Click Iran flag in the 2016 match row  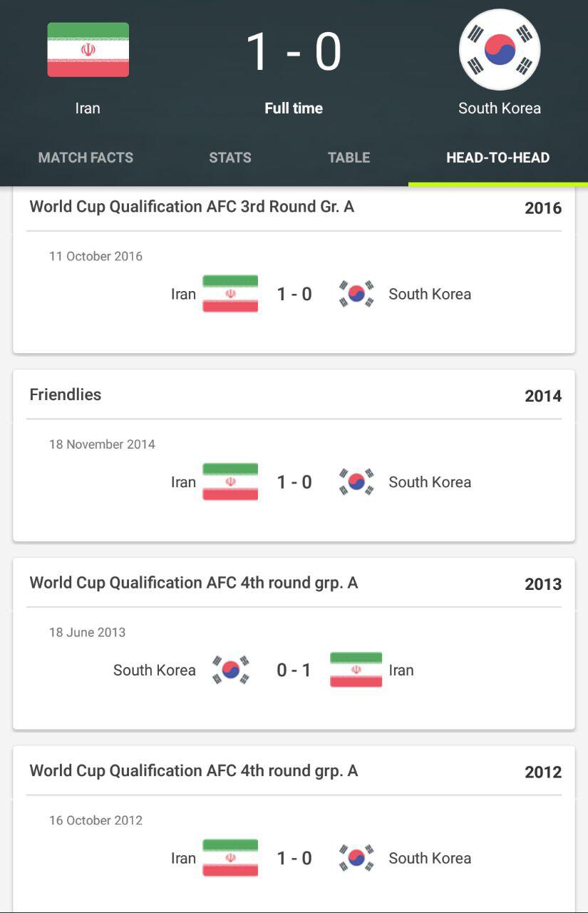tap(230, 294)
